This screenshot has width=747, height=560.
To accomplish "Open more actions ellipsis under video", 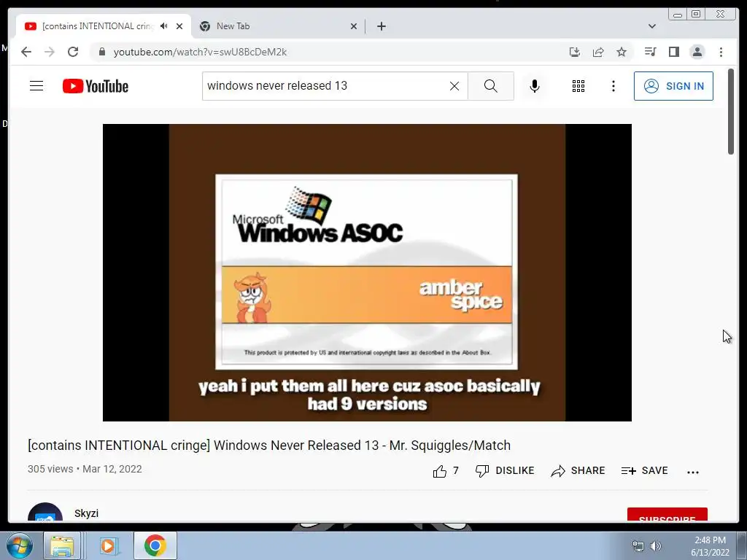I will pos(693,472).
